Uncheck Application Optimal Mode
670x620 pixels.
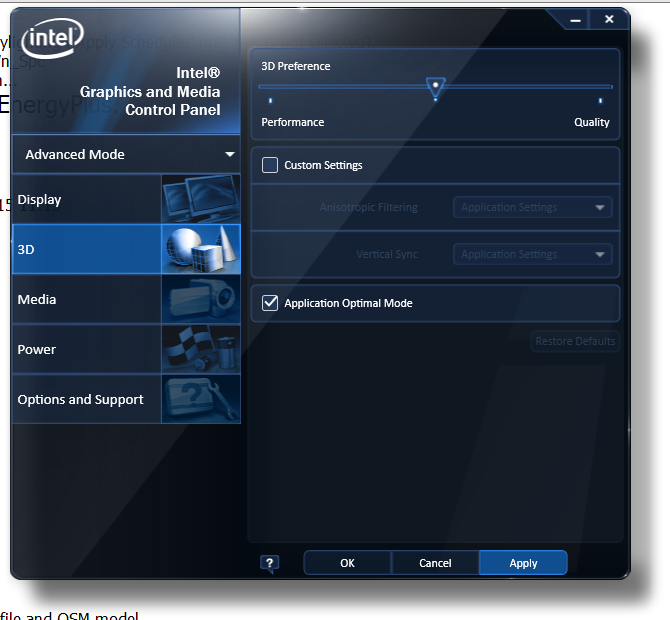[x=270, y=303]
